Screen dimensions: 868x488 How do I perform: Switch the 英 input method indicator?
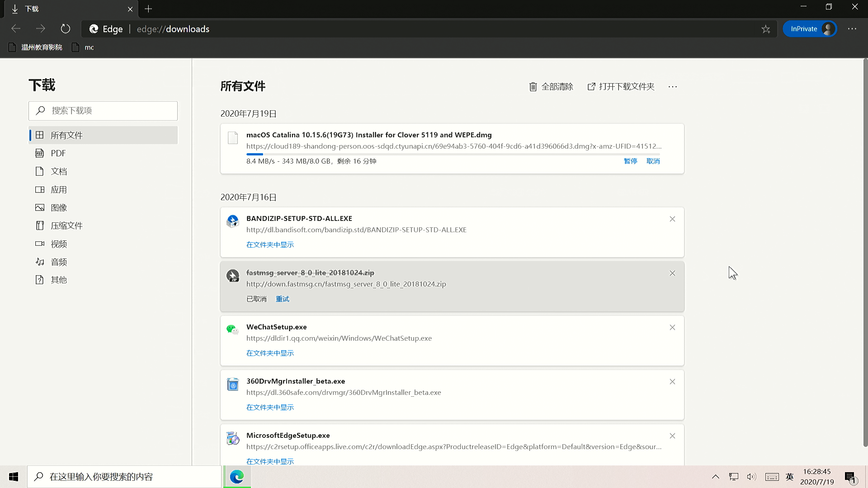pyautogui.click(x=790, y=477)
